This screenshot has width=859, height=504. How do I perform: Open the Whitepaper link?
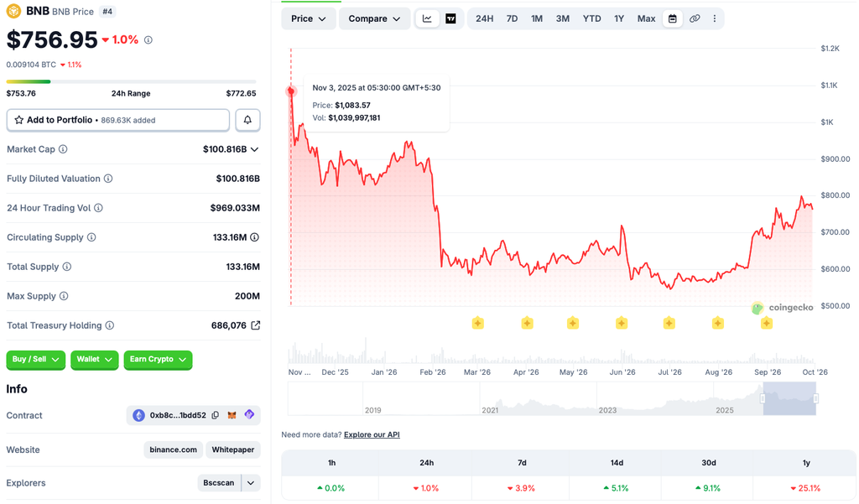tap(233, 449)
